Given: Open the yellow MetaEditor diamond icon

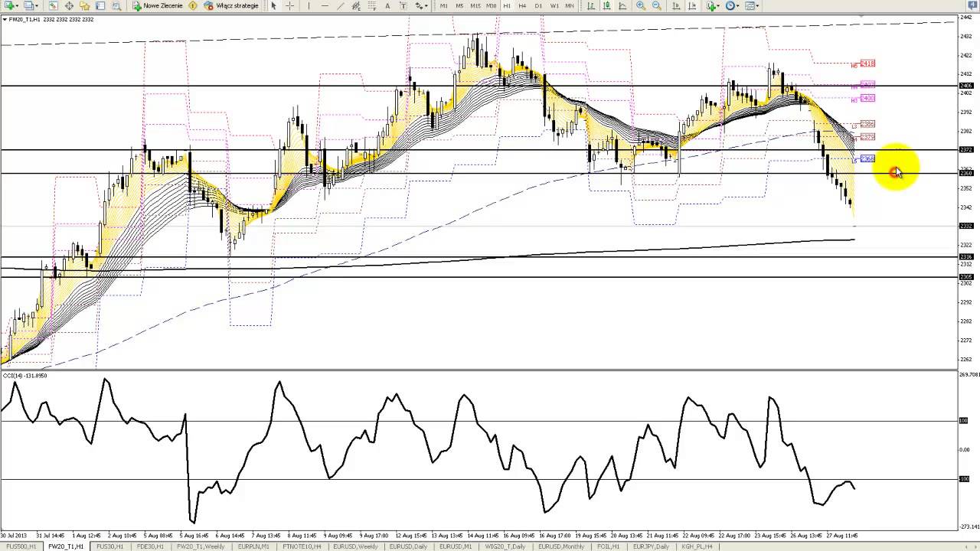Looking at the screenshot, I should pyautogui.click(x=193, y=5).
